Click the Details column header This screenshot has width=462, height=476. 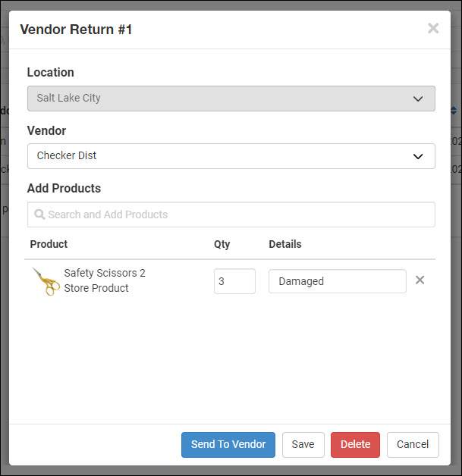[x=284, y=244]
